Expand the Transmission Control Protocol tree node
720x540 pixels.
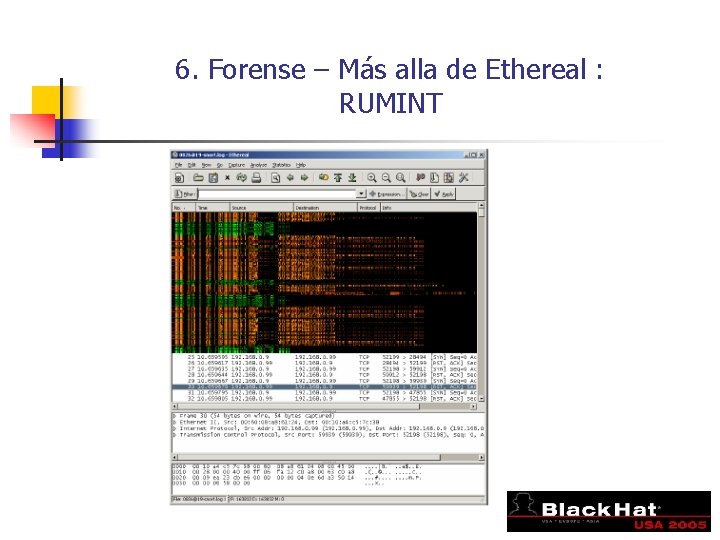click(x=174, y=434)
